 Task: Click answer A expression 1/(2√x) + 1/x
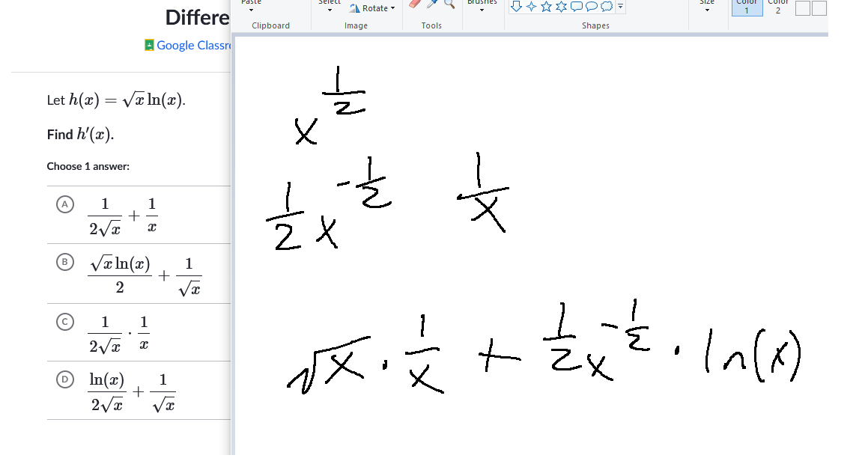click(x=123, y=216)
